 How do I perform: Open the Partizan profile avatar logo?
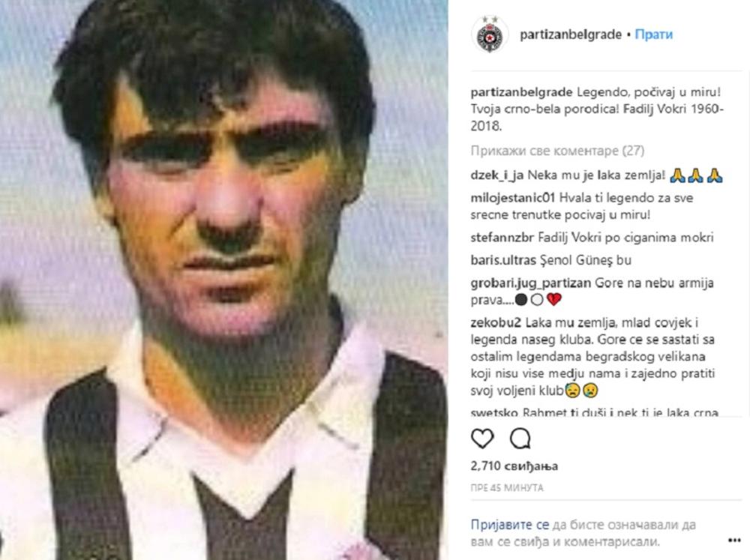coord(489,34)
